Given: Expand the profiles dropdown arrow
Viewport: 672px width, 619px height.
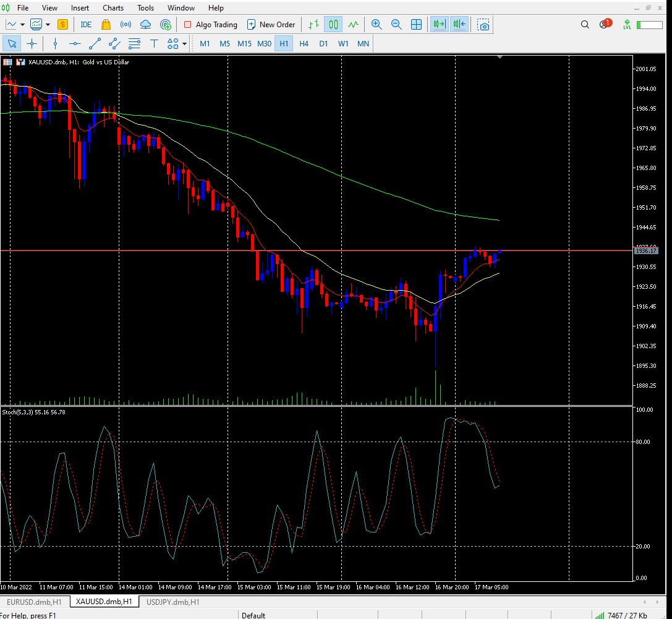Looking at the screenshot, I should click(48, 25).
